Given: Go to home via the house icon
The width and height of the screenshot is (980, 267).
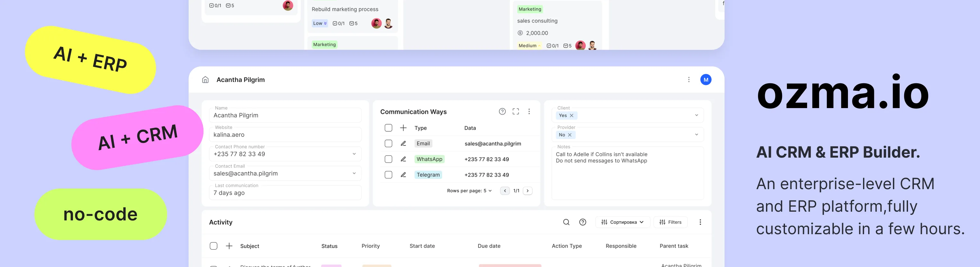Looking at the screenshot, I should point(205,79).
